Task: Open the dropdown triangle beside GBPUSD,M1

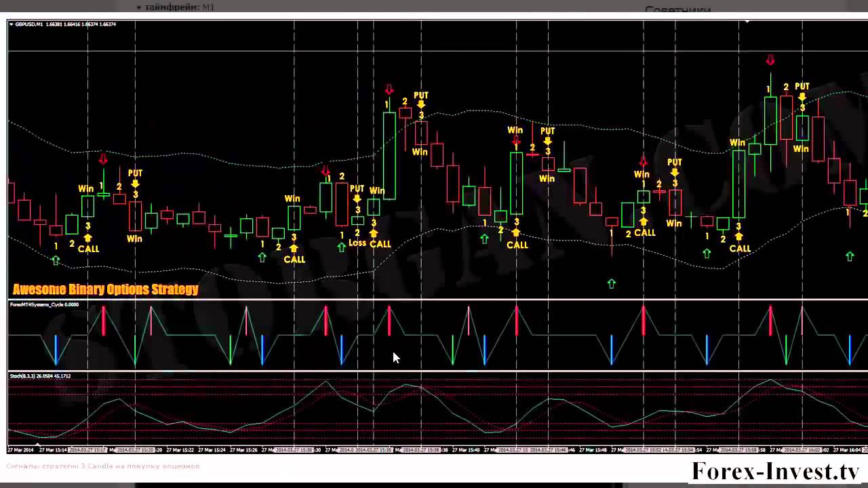Action: tap(12, 24)
